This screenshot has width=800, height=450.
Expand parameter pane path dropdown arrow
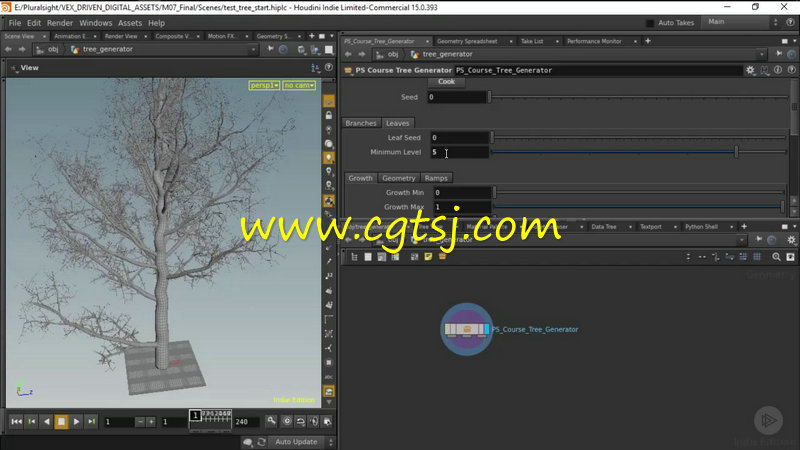(x=762, y=55)
